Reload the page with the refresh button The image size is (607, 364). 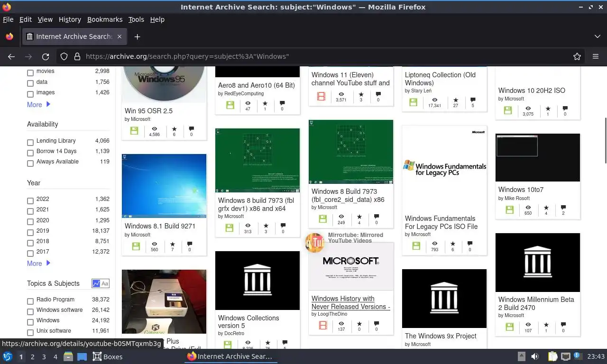click(46, 56)
